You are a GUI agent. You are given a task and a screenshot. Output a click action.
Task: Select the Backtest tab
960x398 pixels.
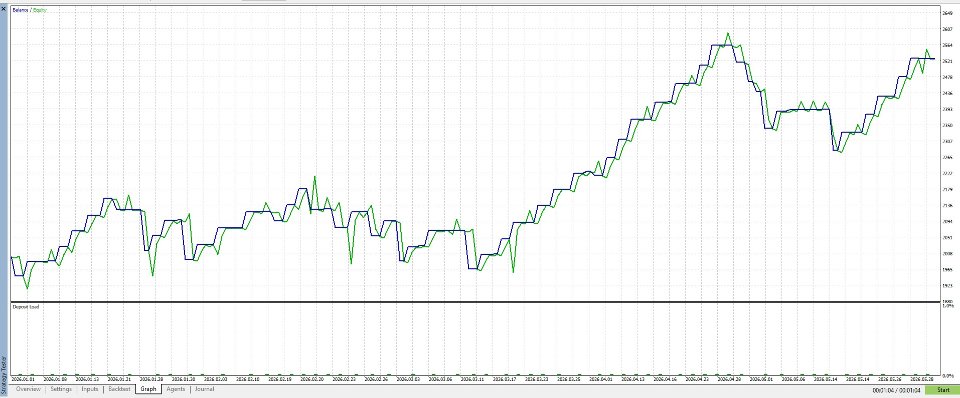coord(119,389)
